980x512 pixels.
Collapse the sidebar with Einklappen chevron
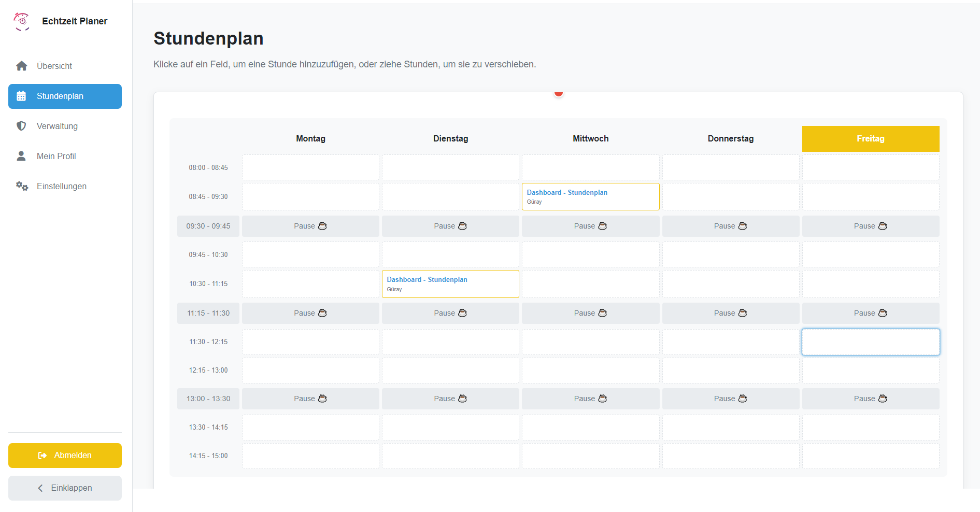[x=40, y=488]
